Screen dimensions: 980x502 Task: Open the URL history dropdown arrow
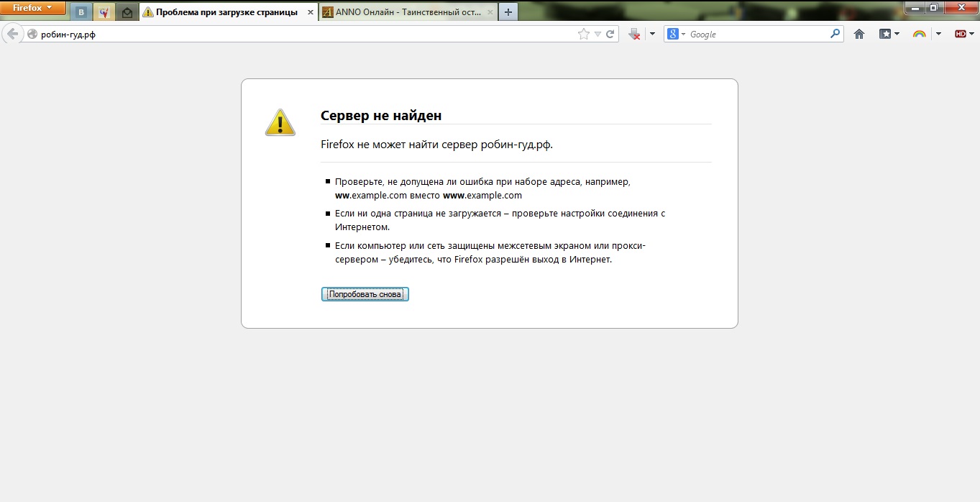(597, 34)
